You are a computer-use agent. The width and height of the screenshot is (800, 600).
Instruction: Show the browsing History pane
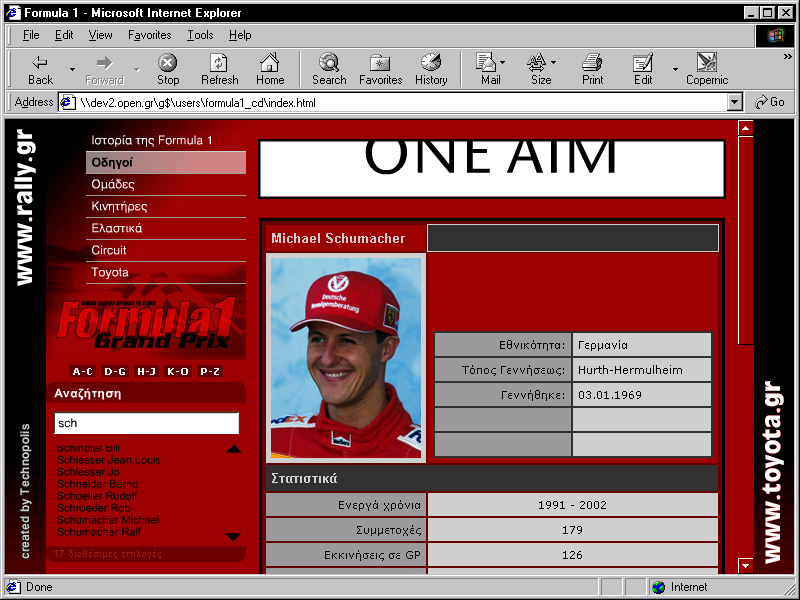[x=431, y=69]
